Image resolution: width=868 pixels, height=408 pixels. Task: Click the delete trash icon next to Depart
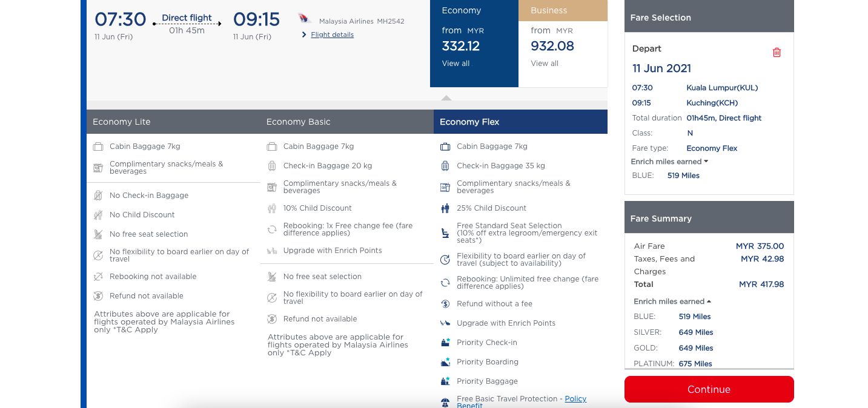(777, 53)
